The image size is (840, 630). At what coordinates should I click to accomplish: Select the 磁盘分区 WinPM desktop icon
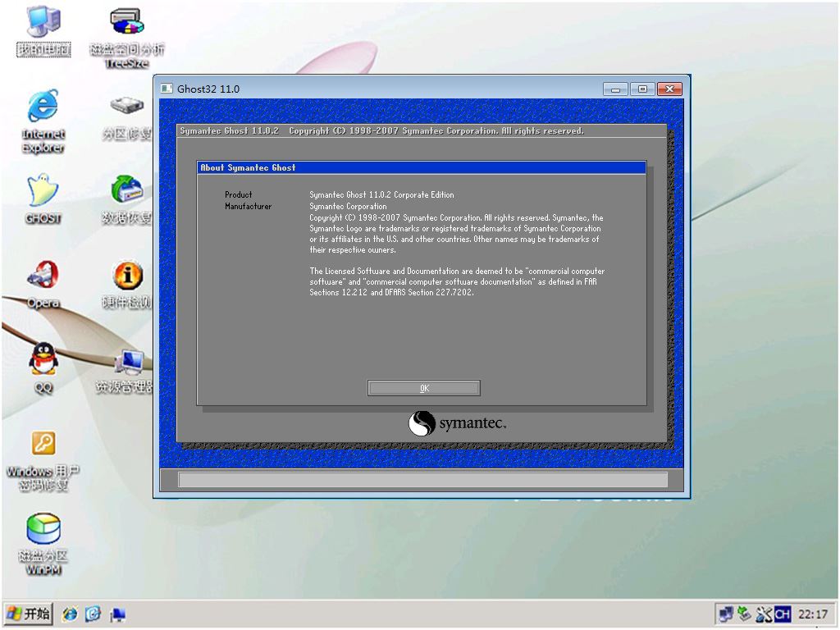tap(43, 544)
